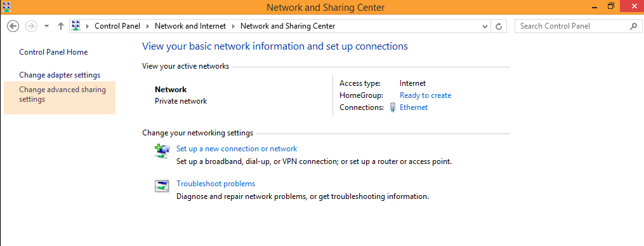The image size is (644, 246).
Task: Focus the Search Control Panel field
Action: (573, 26)
